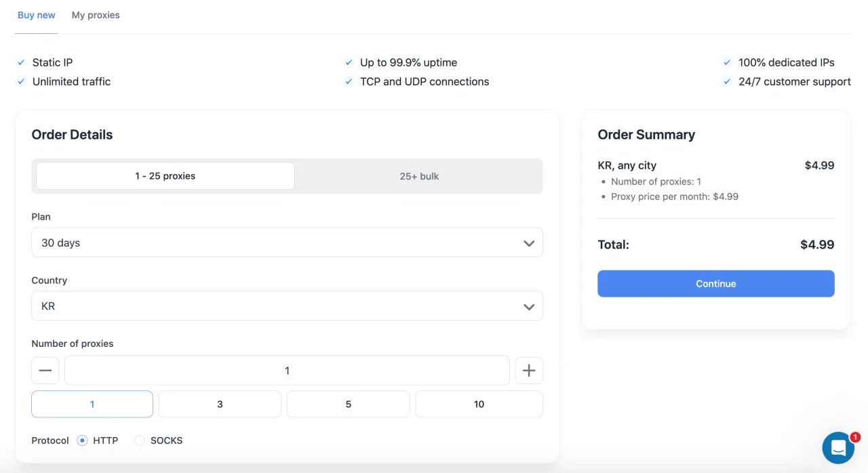
Task: Click the chevron arrow on Country field
Action: pos(529,307)
